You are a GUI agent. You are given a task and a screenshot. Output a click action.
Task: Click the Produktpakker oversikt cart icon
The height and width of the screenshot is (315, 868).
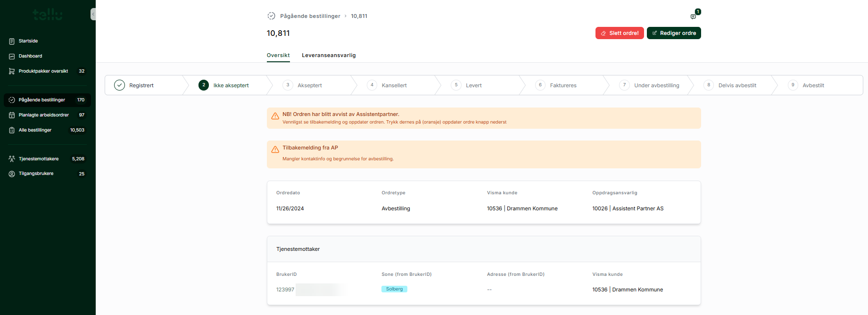[x=12, y=71]
